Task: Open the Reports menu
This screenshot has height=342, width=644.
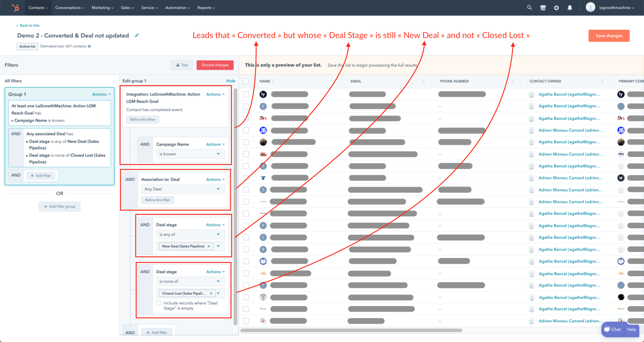Action: (x=206, y=8)
